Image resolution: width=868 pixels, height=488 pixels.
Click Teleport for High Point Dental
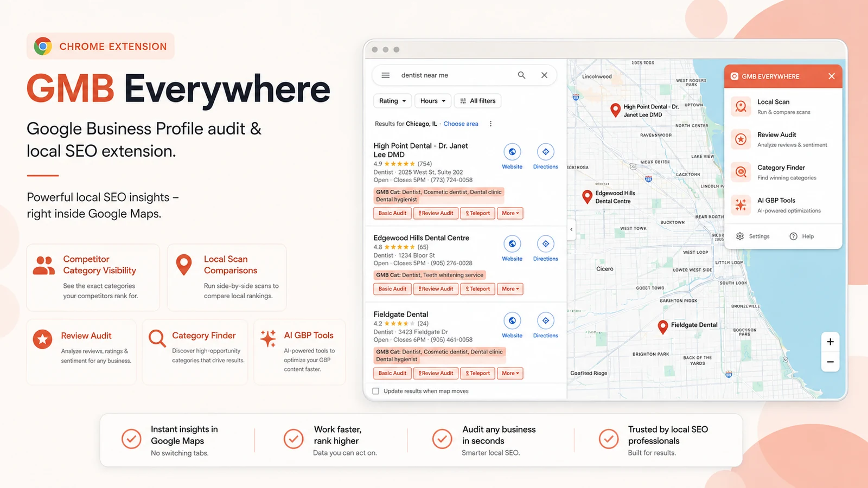coord(477,213)
